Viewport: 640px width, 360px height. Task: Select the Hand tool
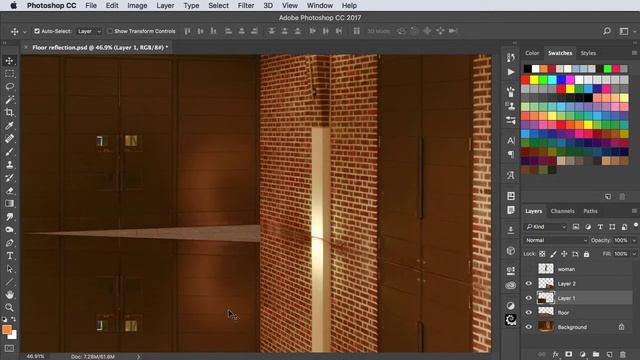pos(9,294)
